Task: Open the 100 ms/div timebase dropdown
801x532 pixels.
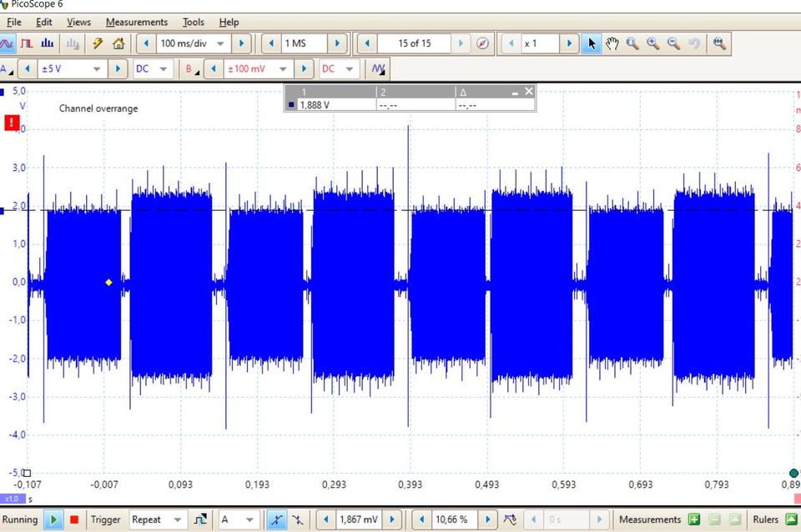Action: tap(221, 43)
